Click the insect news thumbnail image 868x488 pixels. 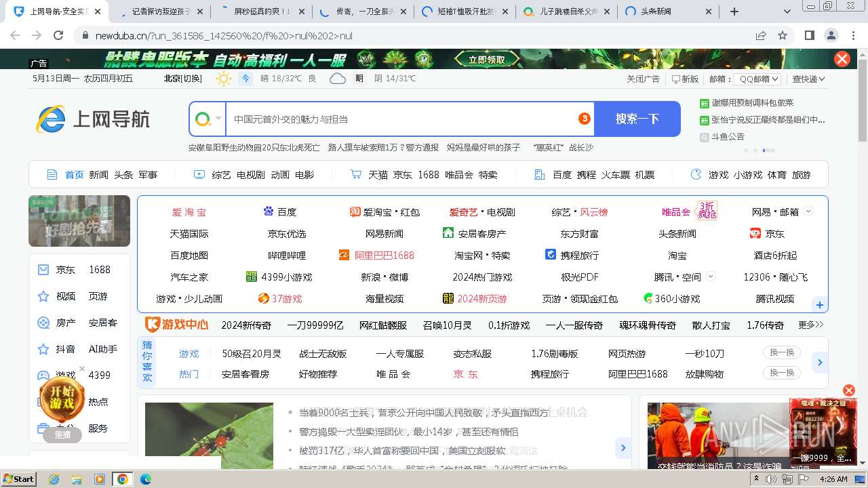click(x=209, y=435)
